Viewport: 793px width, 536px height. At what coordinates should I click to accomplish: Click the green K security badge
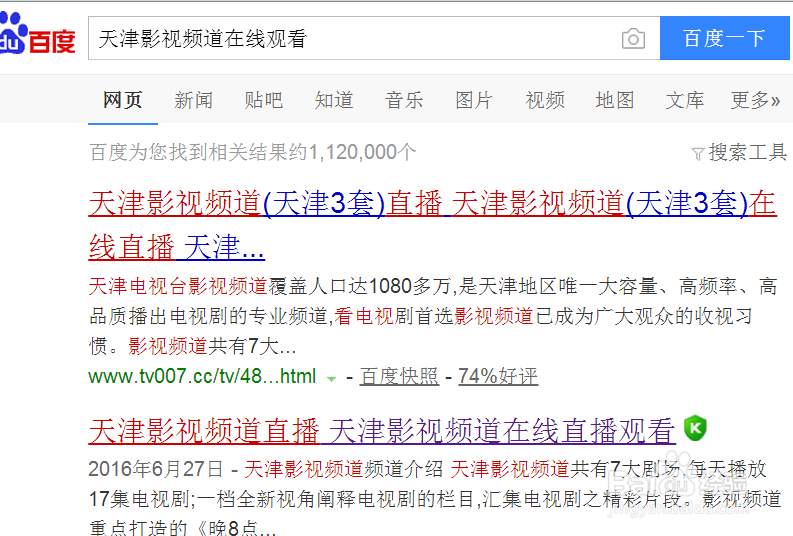tap(695, 428)
